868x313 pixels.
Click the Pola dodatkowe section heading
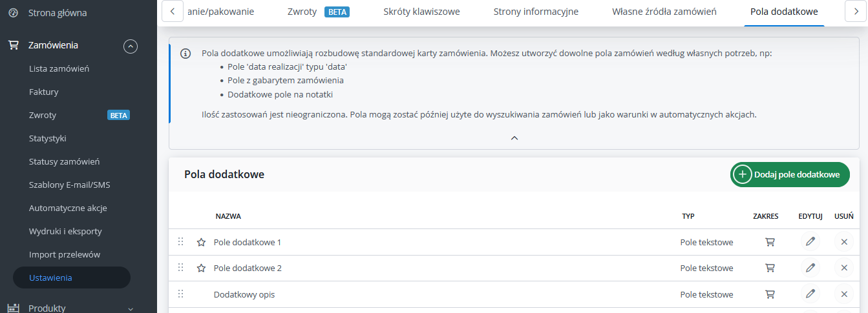224,174
